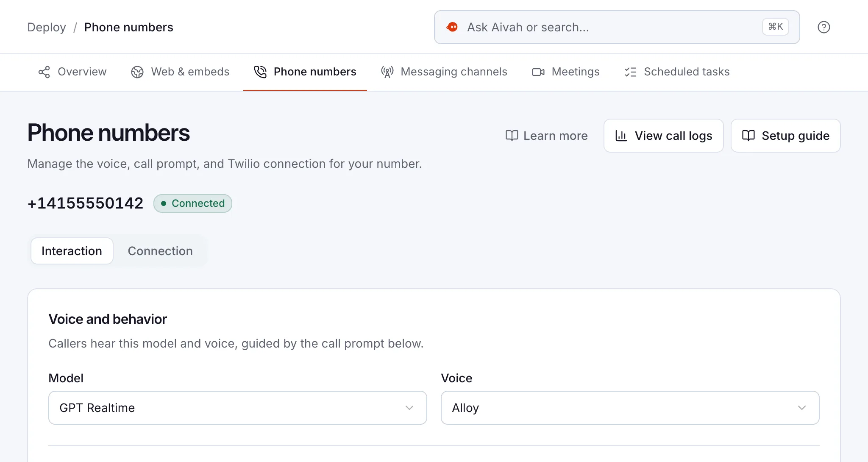Open the Model dropdown showing GPT Realtime
Viewport: 868px width, 462px height.
pyautogui.click(x=237, y=408)
